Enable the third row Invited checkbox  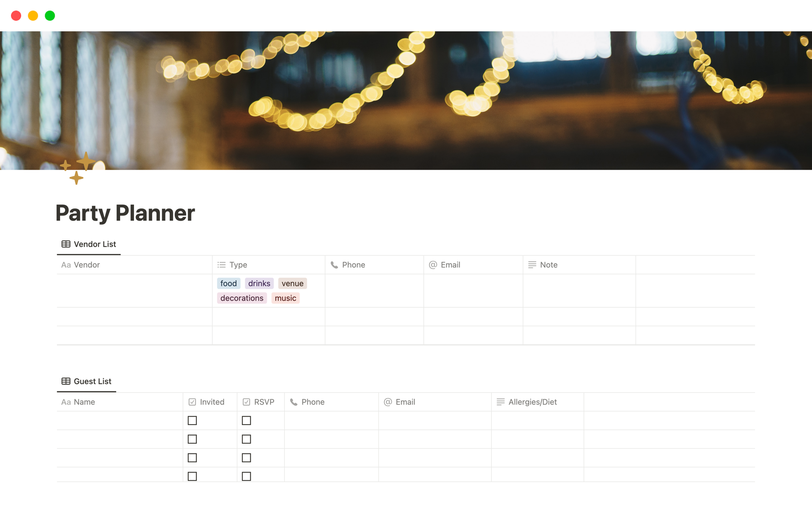(192, 458)
